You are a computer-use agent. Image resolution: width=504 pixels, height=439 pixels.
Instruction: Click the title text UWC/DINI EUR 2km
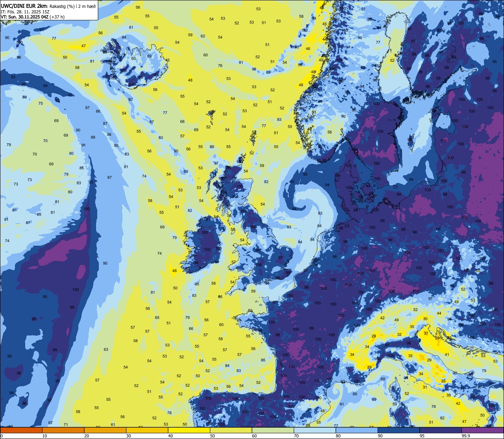click(x=24, y=6)
